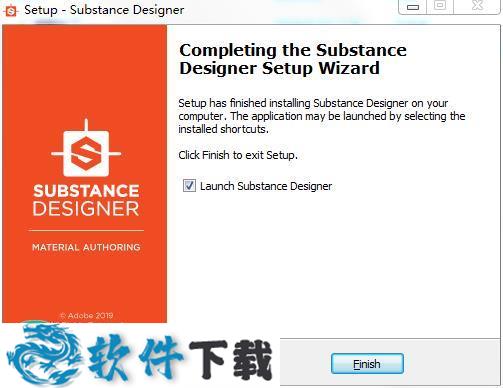Minimize the Setup window
Viewport: 503px width, 388px height.
pos(413,7)
